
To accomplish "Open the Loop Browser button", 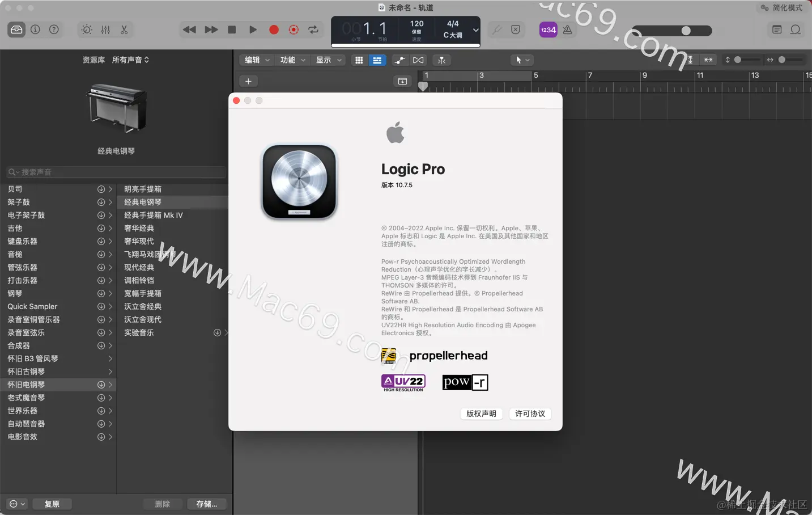I will coord(796,29).
